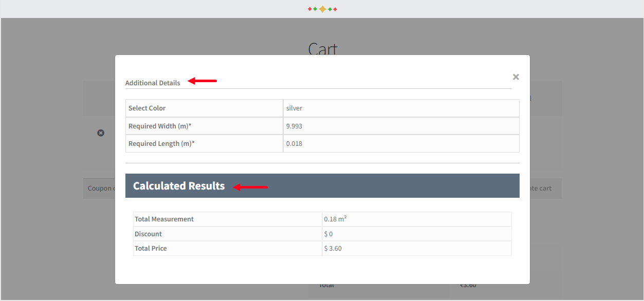Click the Coupon code input field

coord(101,188)
